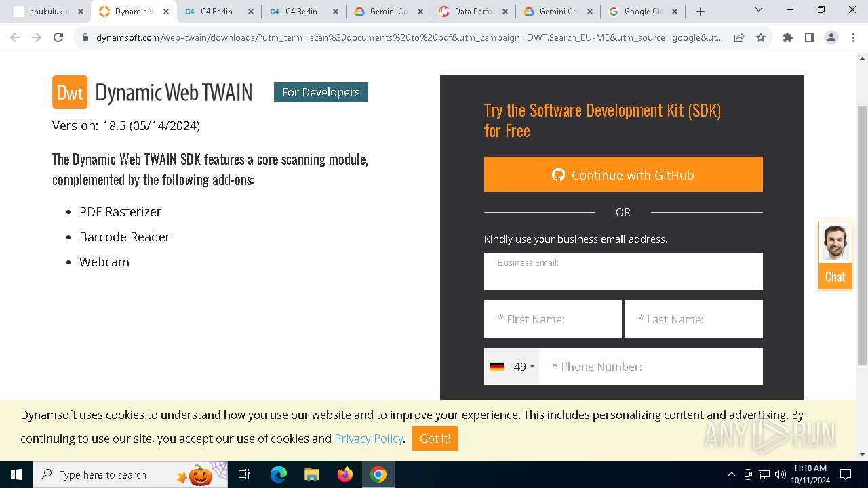Switch to the second C4 Berlin tab
868x488 pixels.
tap(304, 12)
